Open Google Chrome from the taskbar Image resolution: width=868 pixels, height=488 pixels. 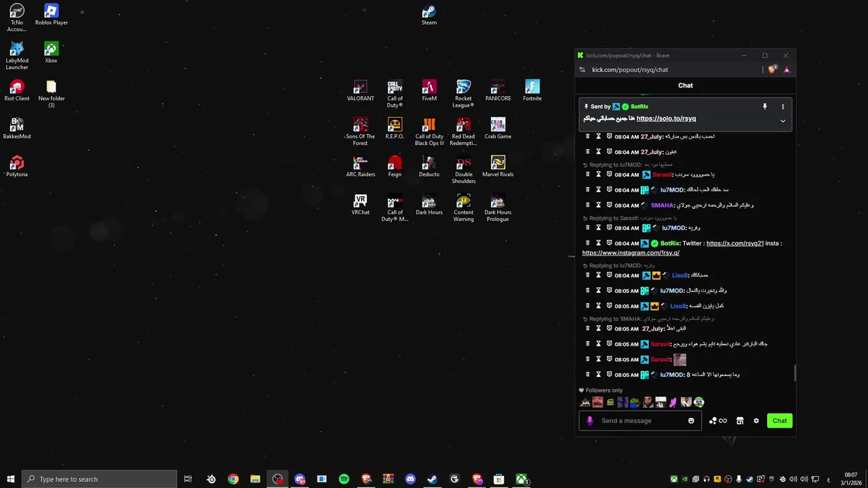pos(233,479)
